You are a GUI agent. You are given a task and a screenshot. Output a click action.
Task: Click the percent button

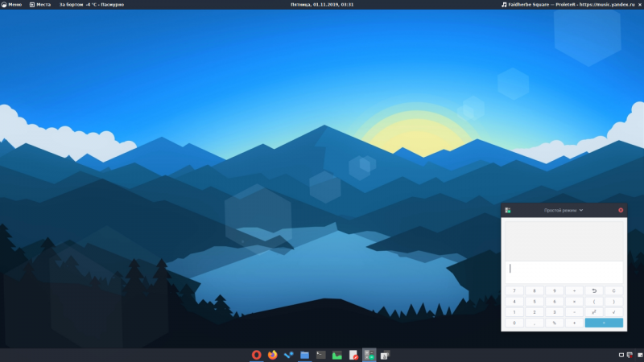click(x=555, y=323)
